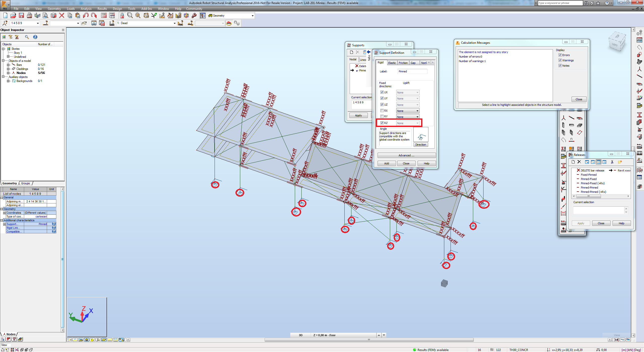Toggle the Errors display checkbox
This screenshot has width=644, height=352.
click(560, 55)
